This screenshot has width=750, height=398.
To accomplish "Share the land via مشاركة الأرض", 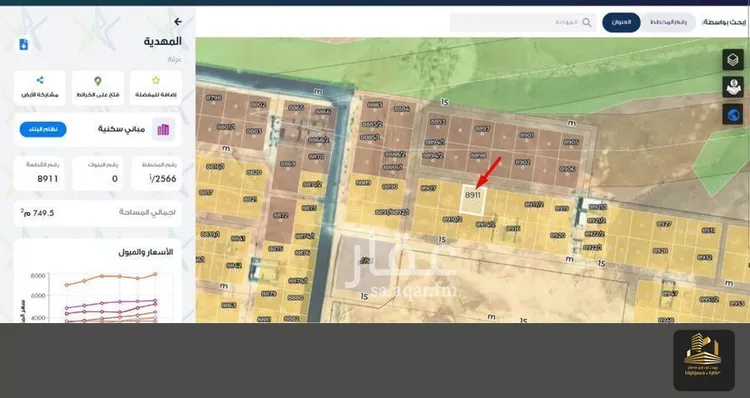I will 40,88.
